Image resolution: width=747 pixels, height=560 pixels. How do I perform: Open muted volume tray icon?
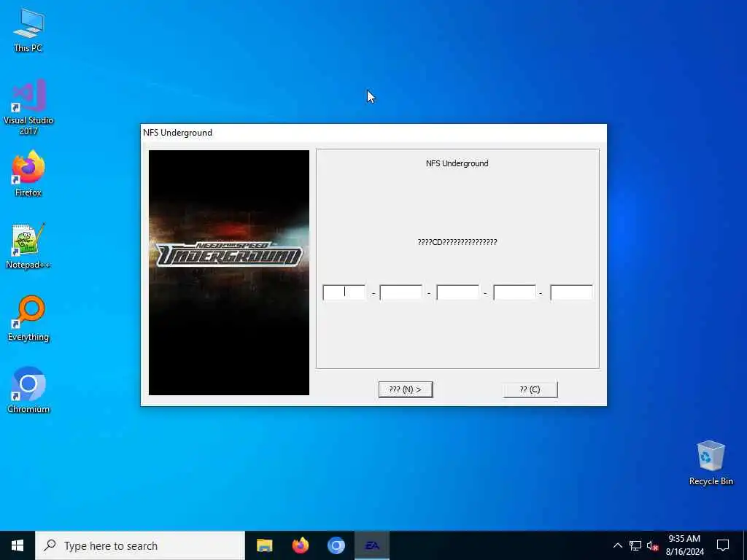[652, 545]
